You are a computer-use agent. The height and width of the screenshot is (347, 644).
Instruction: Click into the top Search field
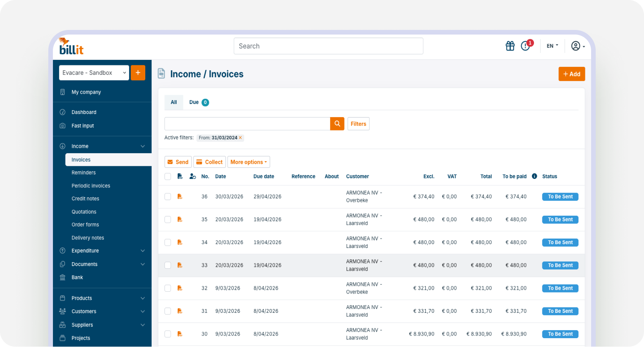329,46
